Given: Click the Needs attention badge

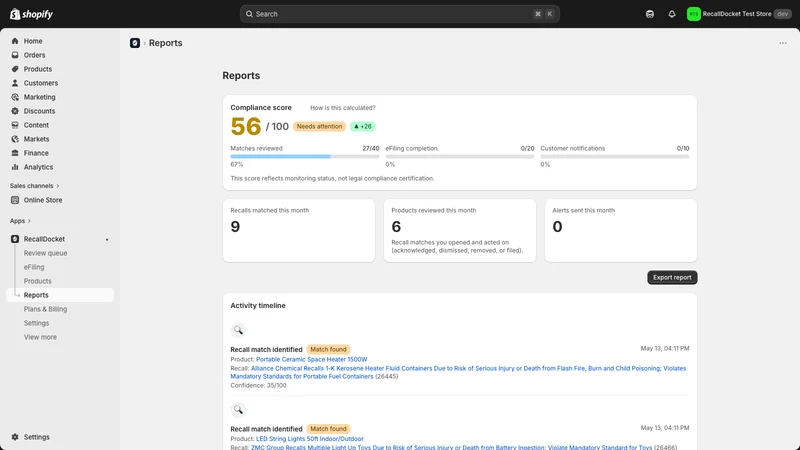Looking at the screenshot, I should coord(319,127).
